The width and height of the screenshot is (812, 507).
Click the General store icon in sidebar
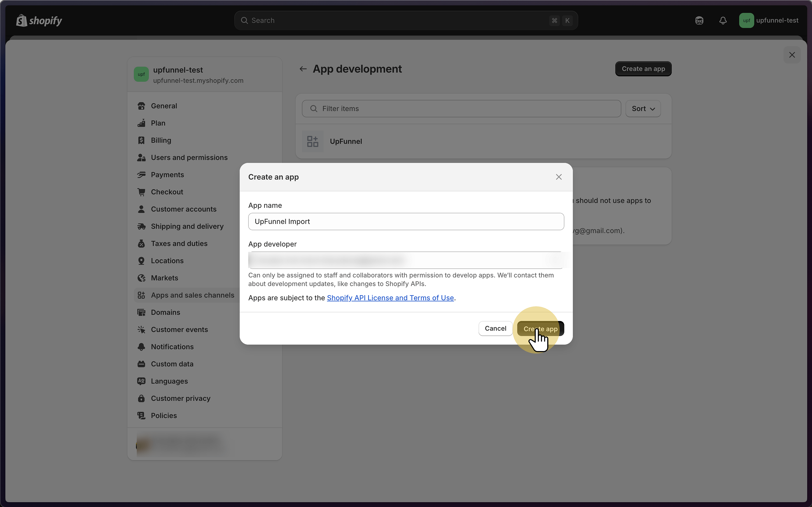coord(141,106)
